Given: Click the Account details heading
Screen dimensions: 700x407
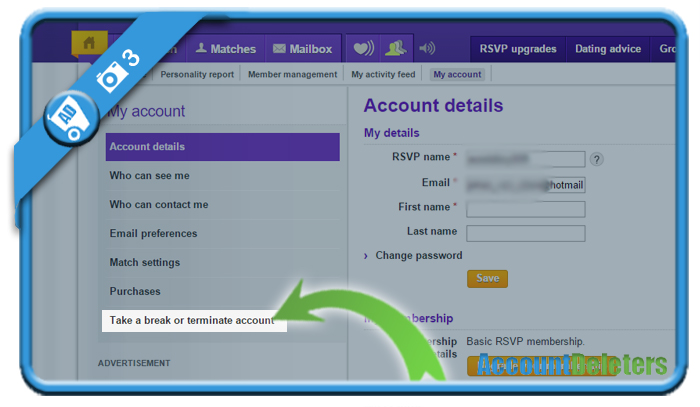Looking at the screenshot, I should click(433, 106).
